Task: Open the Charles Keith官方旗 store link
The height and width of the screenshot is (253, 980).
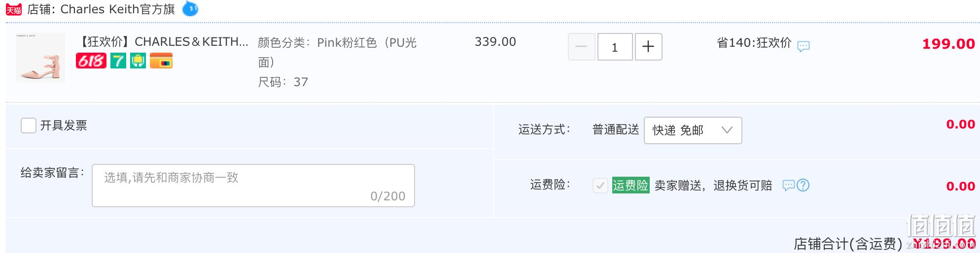Action: [117, 9]
